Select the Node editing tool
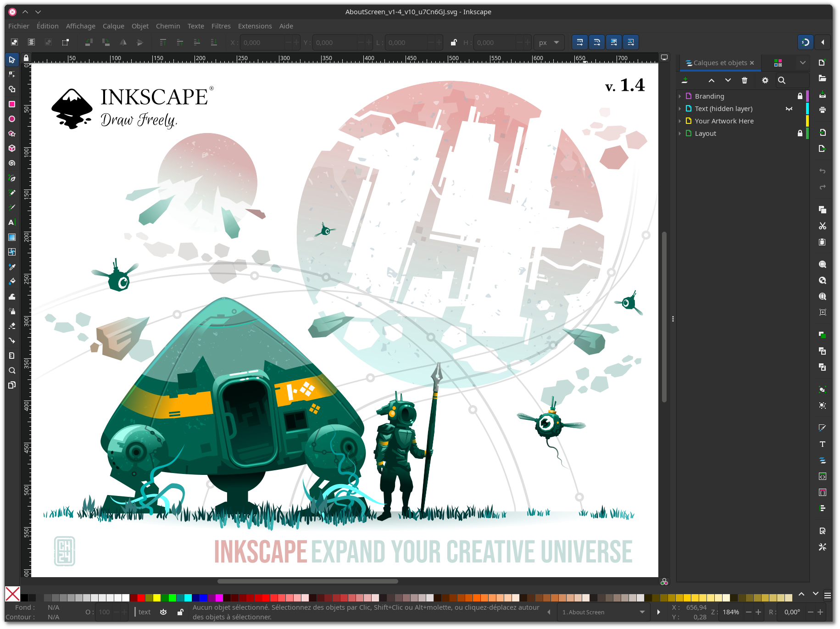This screenshot has height=629, width=840. point(12,74)
